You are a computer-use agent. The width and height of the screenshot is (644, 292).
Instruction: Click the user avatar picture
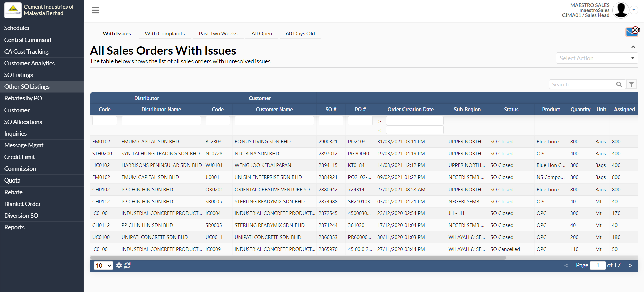click(621, 10)
